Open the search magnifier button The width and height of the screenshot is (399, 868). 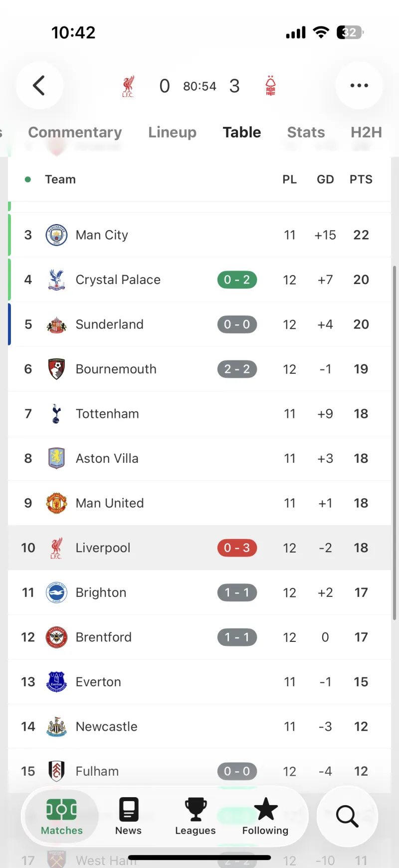coord(347,816)
